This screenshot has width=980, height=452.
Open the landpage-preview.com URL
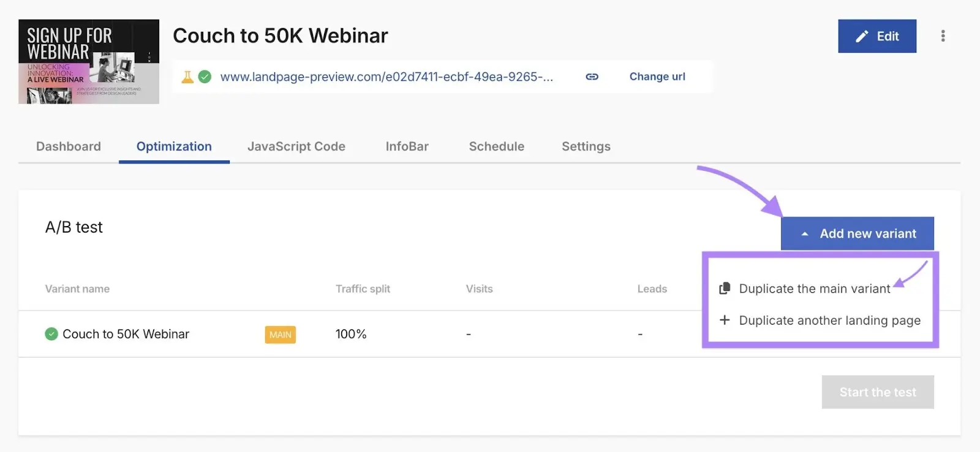click(386, 77)
